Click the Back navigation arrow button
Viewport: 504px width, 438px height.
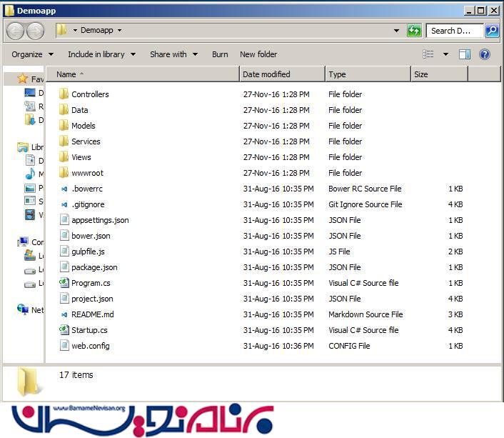pos(15,31)
